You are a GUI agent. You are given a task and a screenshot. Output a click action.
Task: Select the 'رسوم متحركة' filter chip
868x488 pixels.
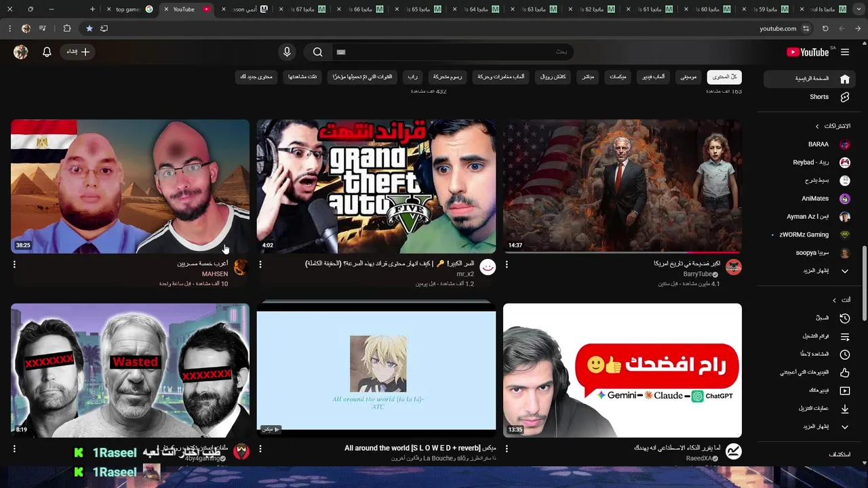coord(448,77)
